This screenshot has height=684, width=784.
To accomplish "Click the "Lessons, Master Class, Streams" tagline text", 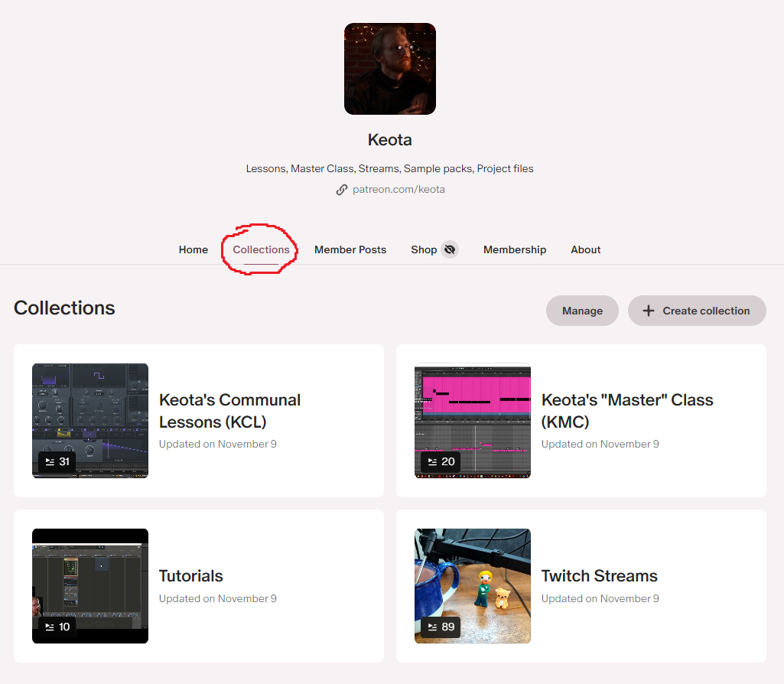I will pyautogui.click(x=389, y=168).
